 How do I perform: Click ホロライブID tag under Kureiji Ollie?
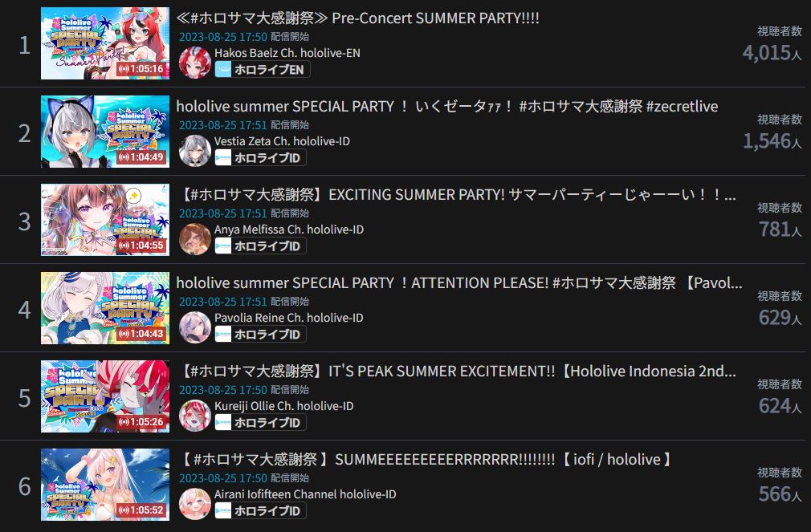pos(260,422)
